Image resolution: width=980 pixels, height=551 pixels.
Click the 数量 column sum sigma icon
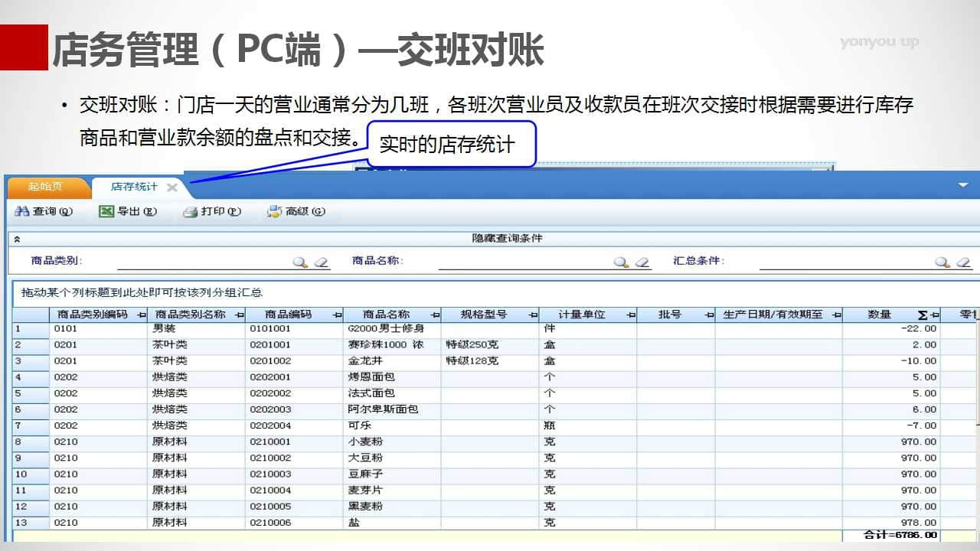tap(923, 315)
